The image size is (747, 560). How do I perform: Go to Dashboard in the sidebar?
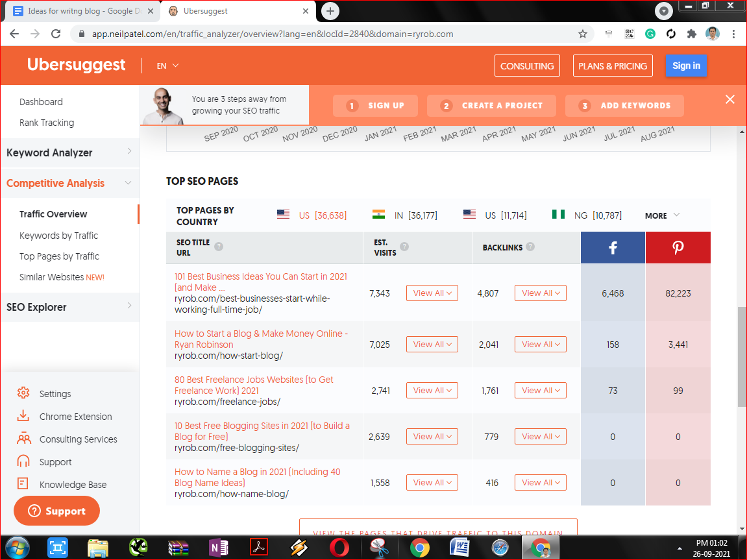point(41,102)
